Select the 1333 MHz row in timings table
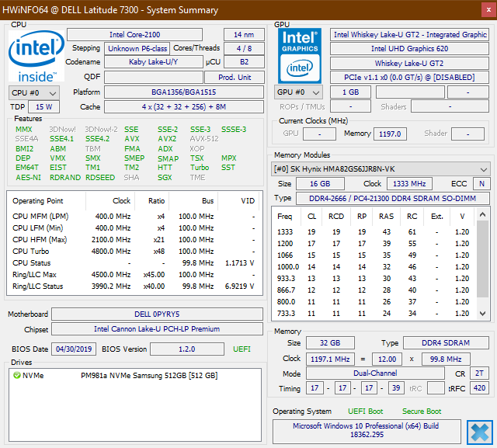Viewport: 497px width, 448px height. (x=373, y=231)
